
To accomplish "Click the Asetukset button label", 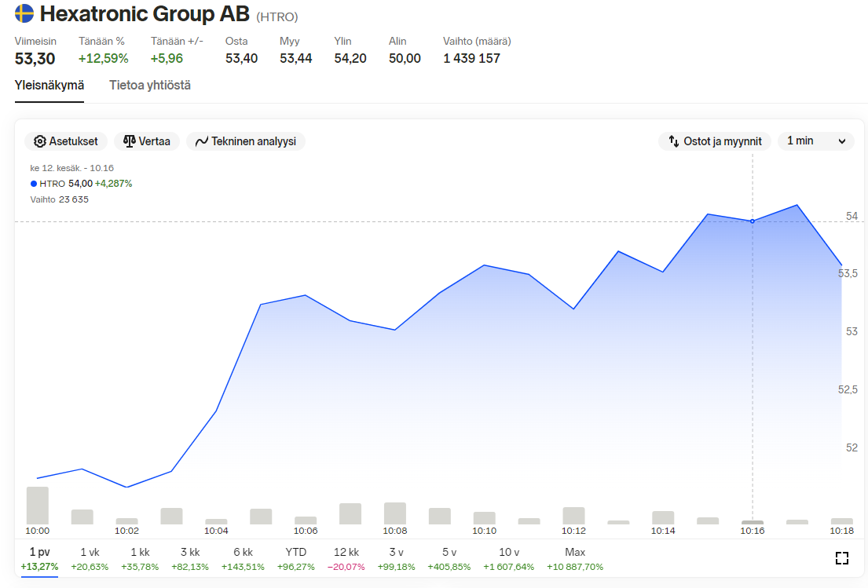I will click(74, 141).
